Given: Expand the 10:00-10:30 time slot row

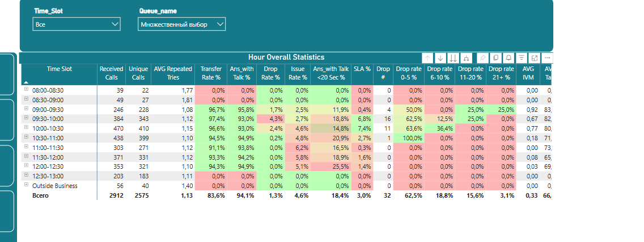Looking at the screenshot, I should [26, 128].
